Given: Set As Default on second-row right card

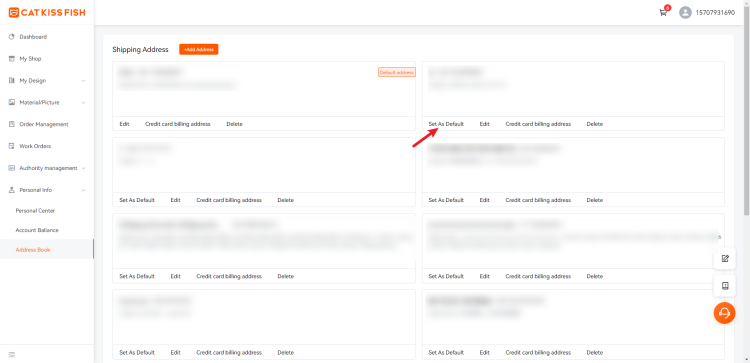Looking at the screenshot, I should (446, 200).
